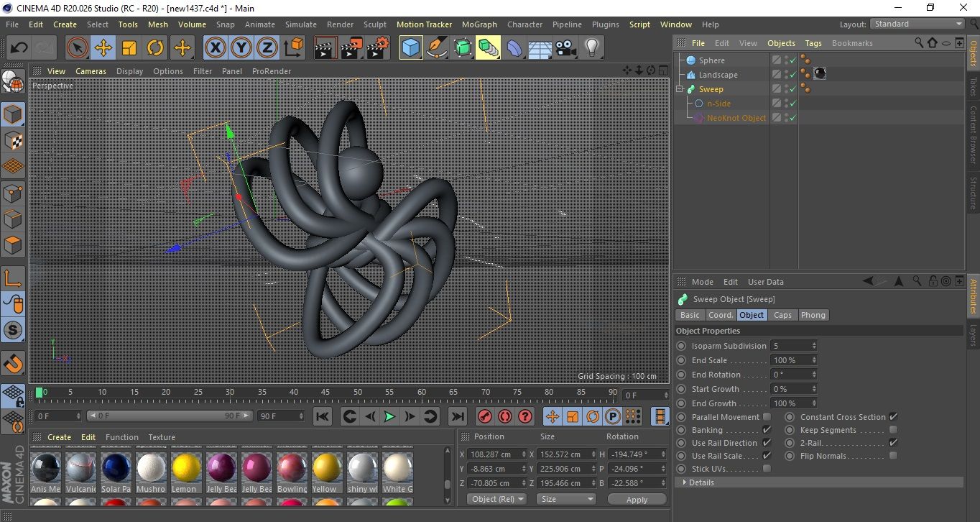Open the MoGraph menu
This screenshot has width=980, height=522.
point(479,24)
